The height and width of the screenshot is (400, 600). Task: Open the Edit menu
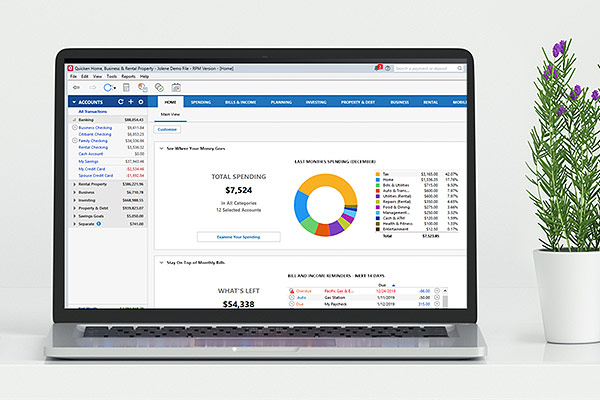pos(85,77)
